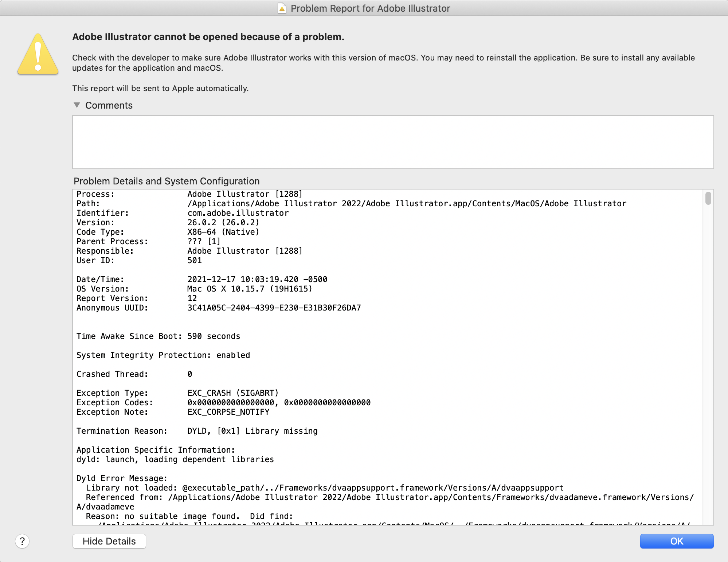The image size is (728, 562).
Task: Click the Termination Reason line
Action: pos(197,431)
